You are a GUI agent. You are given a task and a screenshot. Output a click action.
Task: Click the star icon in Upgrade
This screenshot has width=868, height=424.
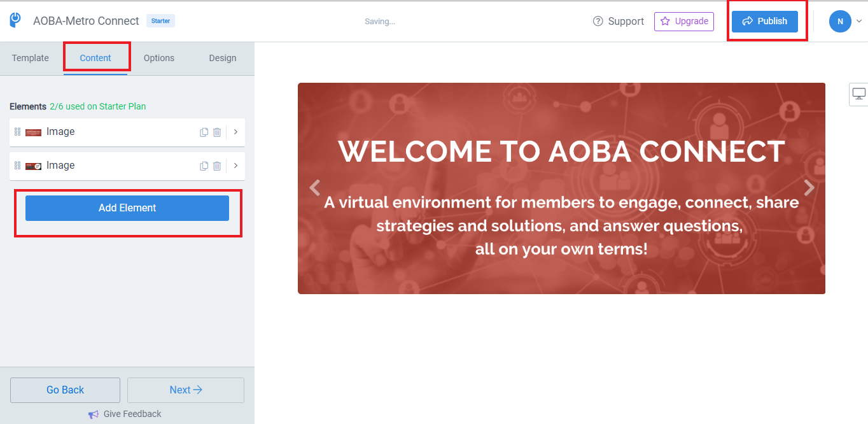click(x=665, y=21)
